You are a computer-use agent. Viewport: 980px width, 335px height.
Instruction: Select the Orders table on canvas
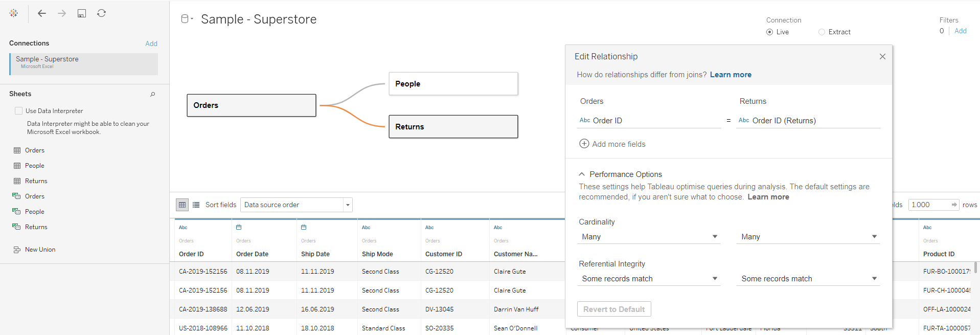click(252, 105)
